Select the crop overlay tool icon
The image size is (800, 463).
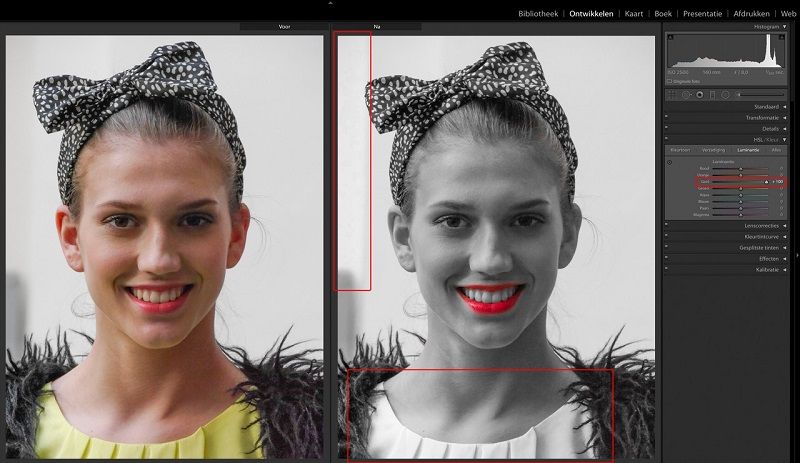[x=672, y=94]
